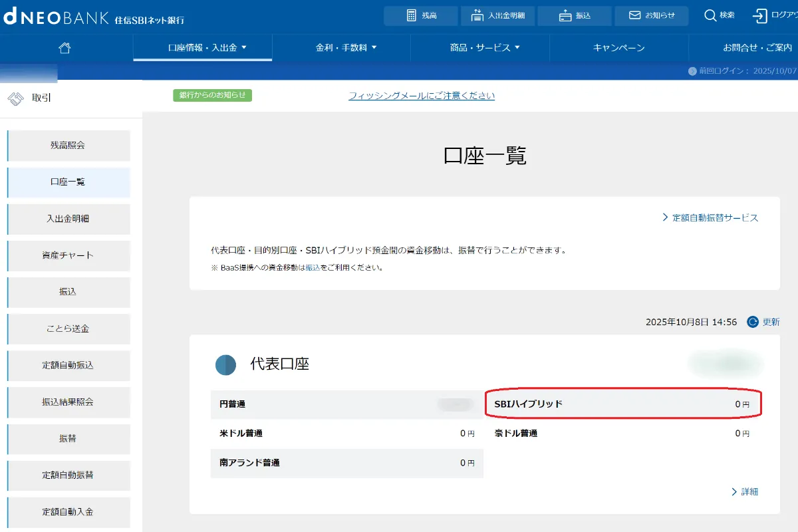Expand the 金利・手数料 dropdown menu
The image size is (798, 532).
coord(346,48)
